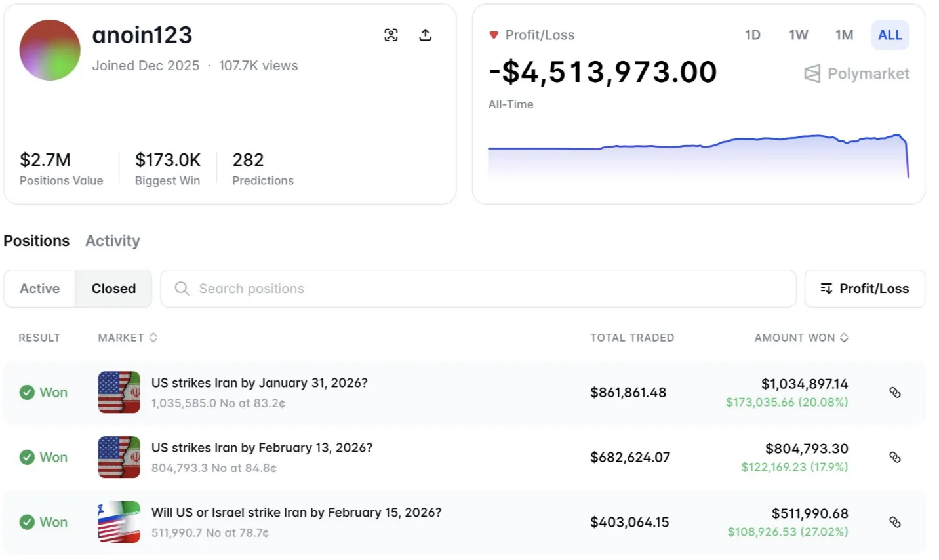Open link icon for February 15 market
Viewport: 939px width, 560px height.
pos(894,522)
